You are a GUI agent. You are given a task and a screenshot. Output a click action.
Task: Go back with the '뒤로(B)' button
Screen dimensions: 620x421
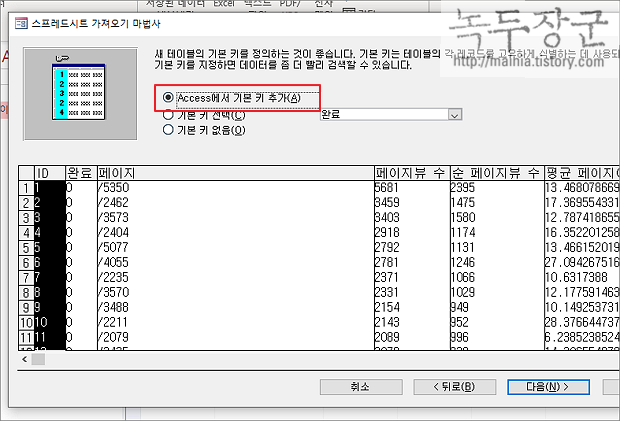pyautogui.click(x=455, y=387)
